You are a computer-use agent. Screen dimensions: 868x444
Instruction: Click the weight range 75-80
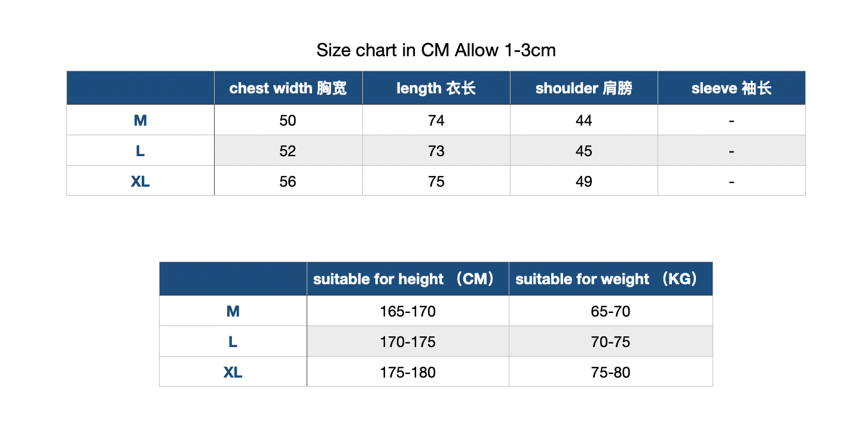(x=611, y=372)
